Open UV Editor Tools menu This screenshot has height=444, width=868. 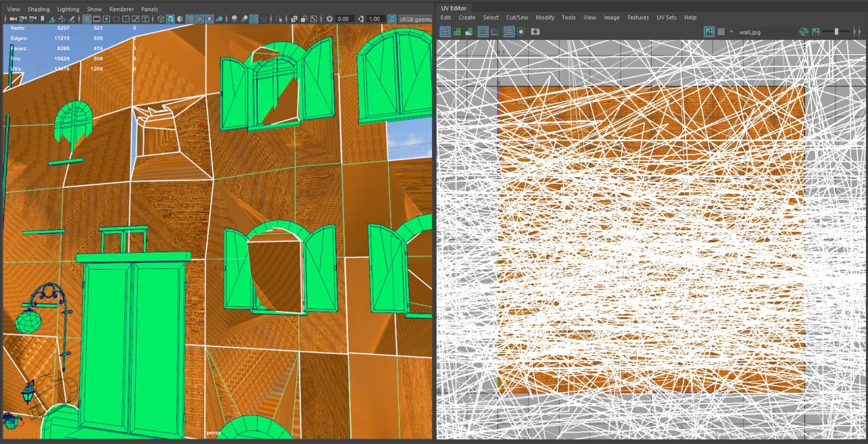coord(568,18)
